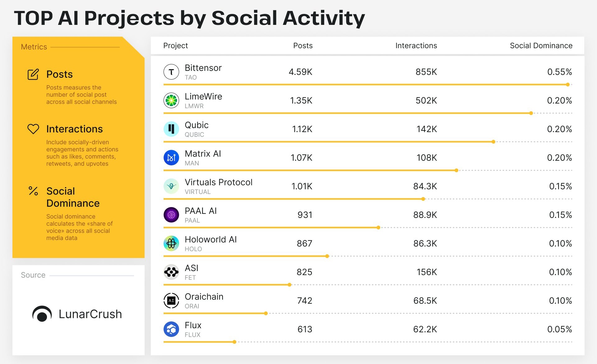Viewport: 597px width, 364px height.
Task: Click the Flux blue logo icon
Action: click(x=171, y=329)
